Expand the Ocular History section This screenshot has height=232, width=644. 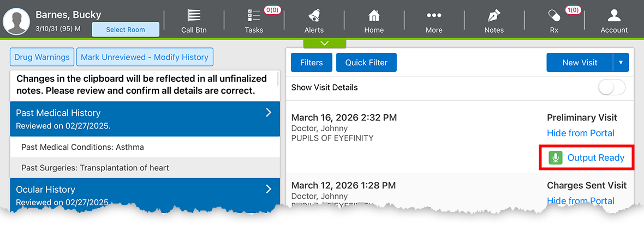click(x=268, y=189)
